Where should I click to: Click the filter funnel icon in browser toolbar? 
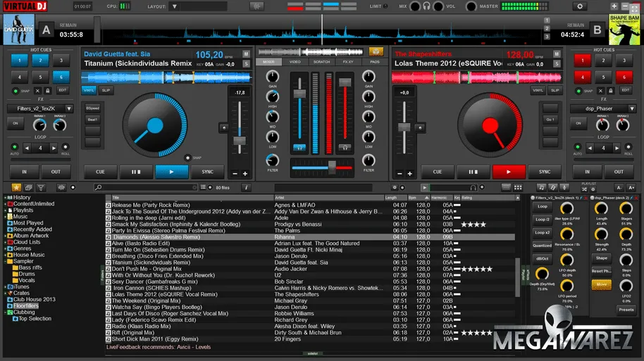click(x=41, y=187)
